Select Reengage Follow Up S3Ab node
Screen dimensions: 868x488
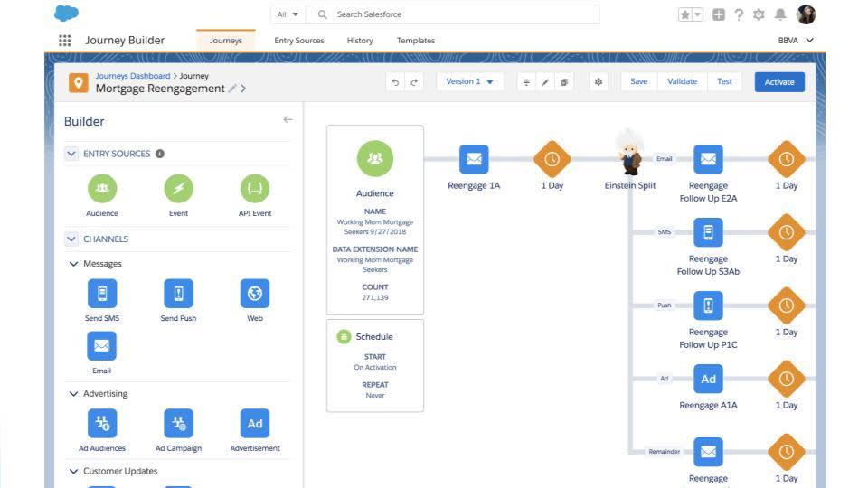coord(708,232)
